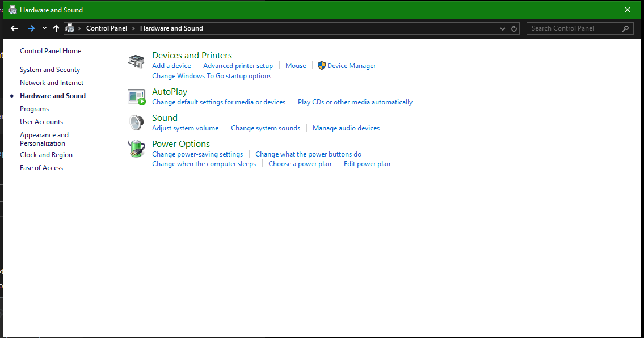Go up one level with the Up arrow
The image size is (644, 338).
[x=56, y=28]
